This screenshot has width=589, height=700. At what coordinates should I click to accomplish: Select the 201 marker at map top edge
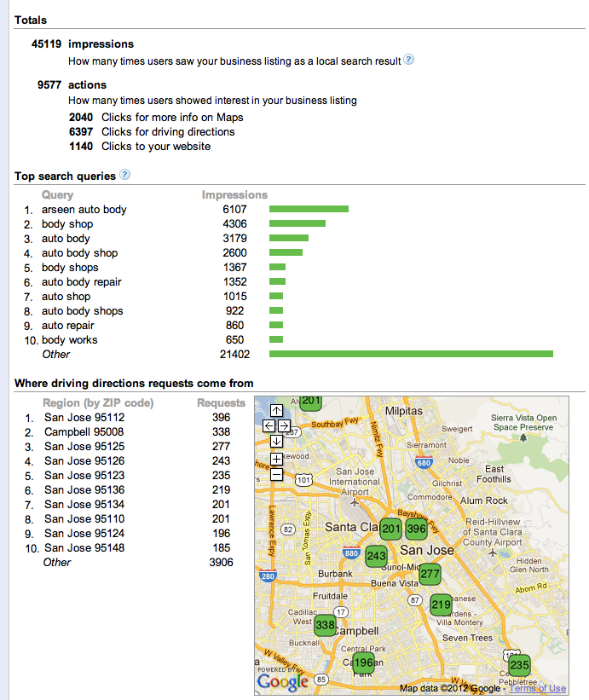[310, 402]
